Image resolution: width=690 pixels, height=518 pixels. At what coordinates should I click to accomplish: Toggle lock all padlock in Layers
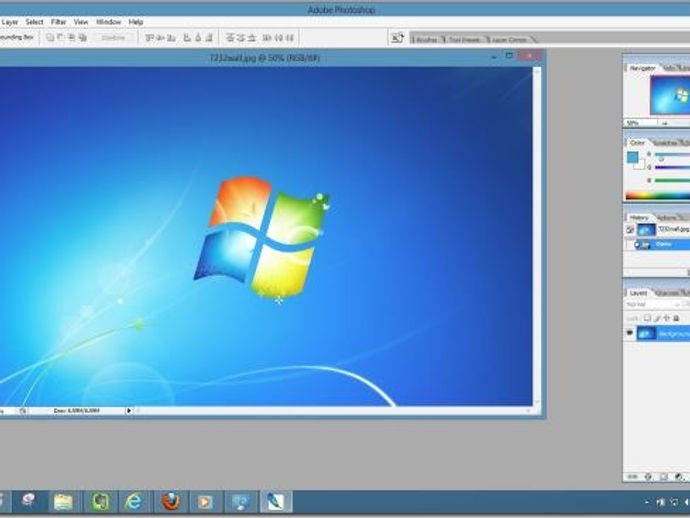(676, 318)
